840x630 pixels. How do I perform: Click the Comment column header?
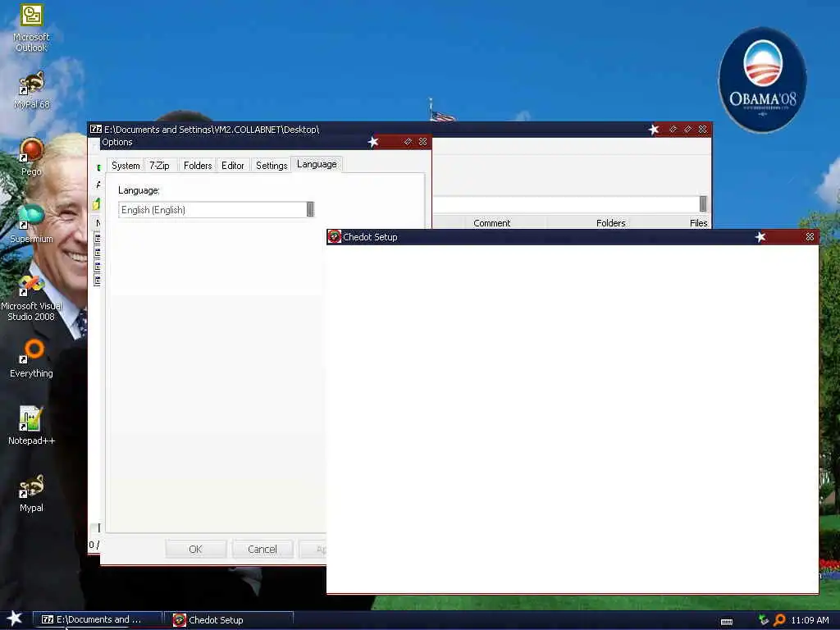pyautogui.click(x=491, y=223)
